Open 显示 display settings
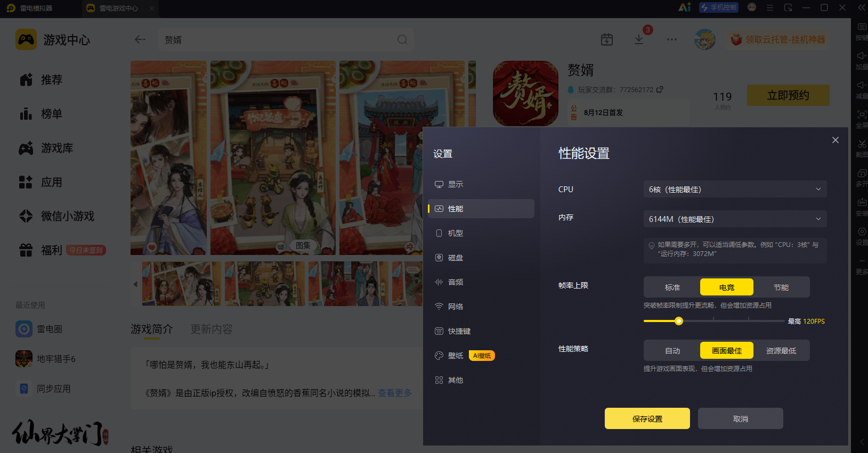 tap(481, 184)
